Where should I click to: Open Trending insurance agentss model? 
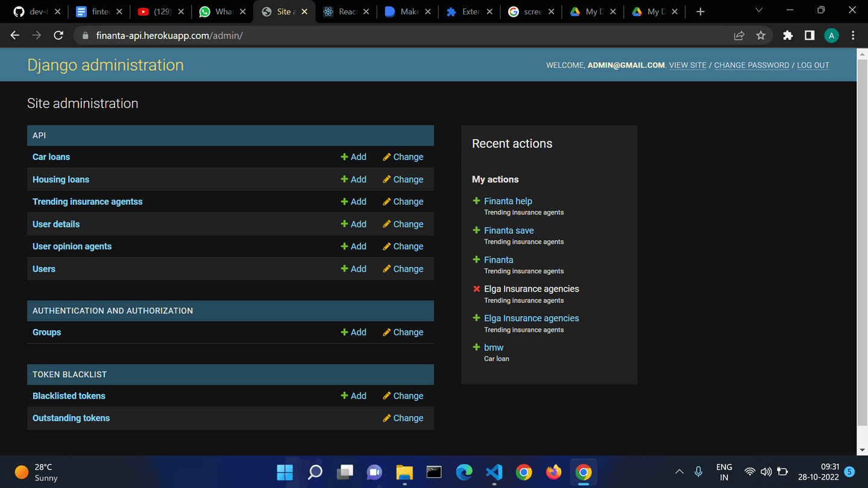coord(87,202)
